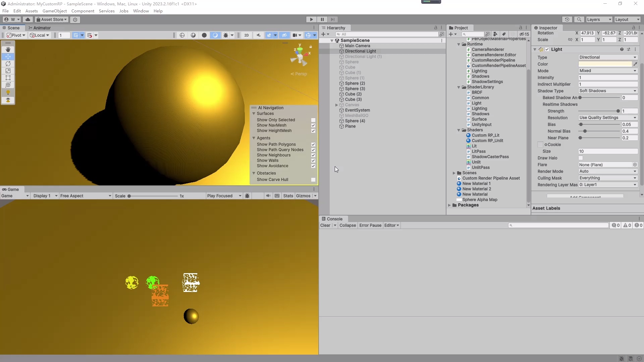Select the Hand view tool
This screenshot has width=644, height=362.
[x=8, y=50]
